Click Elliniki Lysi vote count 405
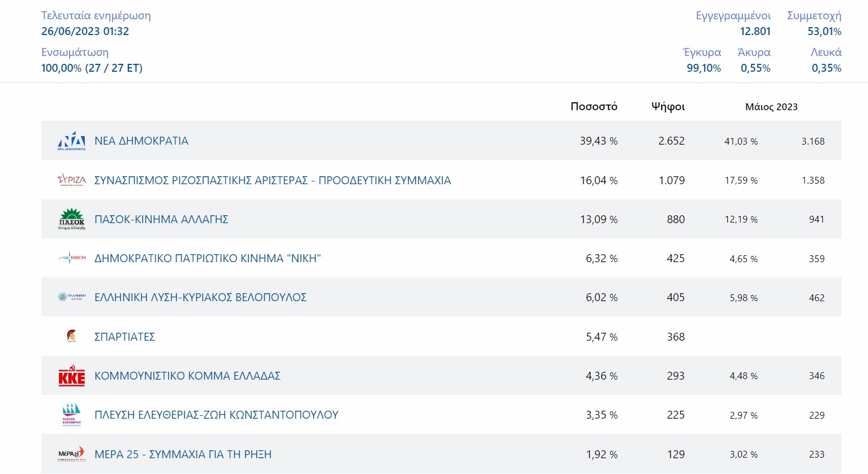 pyautogui.click(x=676, y=297)
